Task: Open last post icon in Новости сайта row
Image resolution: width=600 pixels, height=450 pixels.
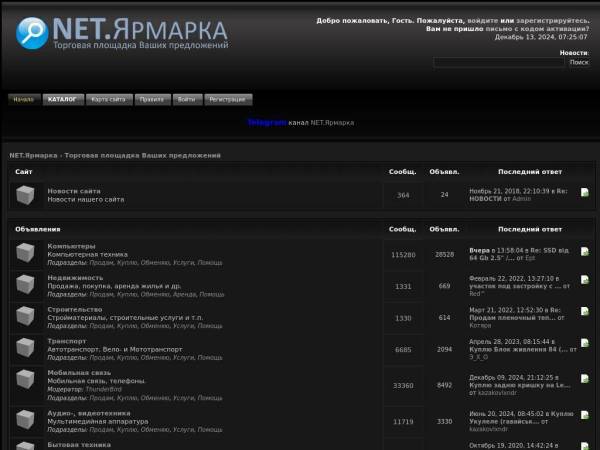Action: coord(585,193)
